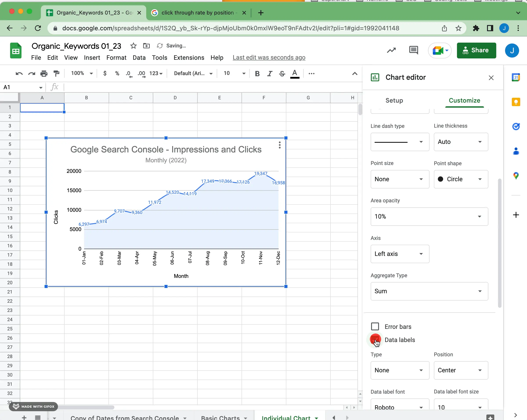Expand the Aggregate Type Sum dropdown

[428, 291]
